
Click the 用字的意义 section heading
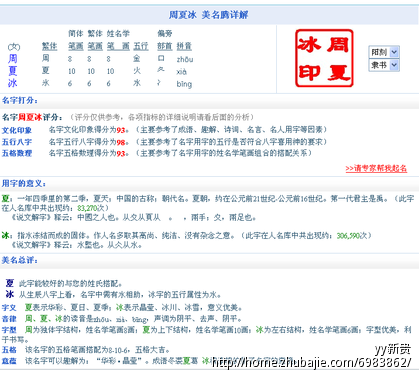24,184
